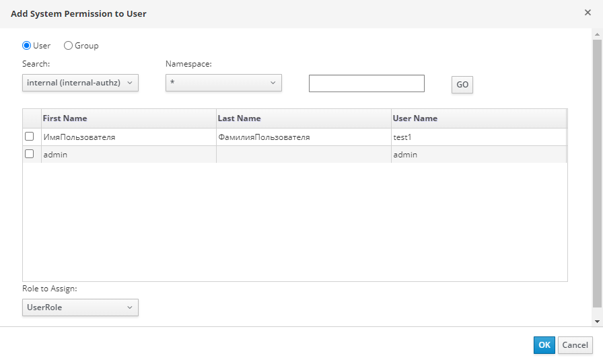Select the User radio button

(27, 46)
